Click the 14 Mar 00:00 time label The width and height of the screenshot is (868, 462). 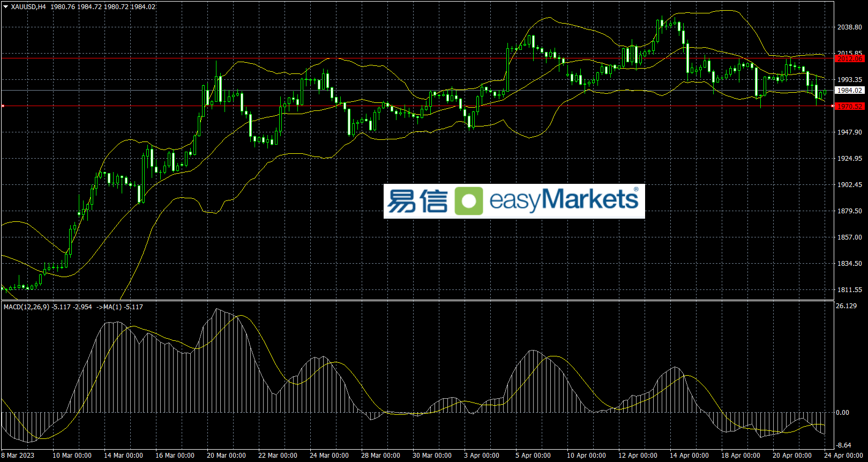pos(123,456)
